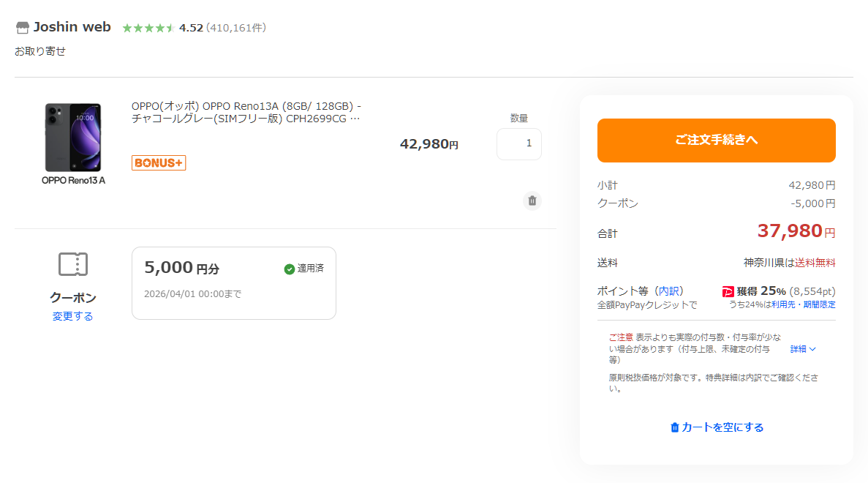Select the 5,000円分 coupon card

(x=233, y=283)
